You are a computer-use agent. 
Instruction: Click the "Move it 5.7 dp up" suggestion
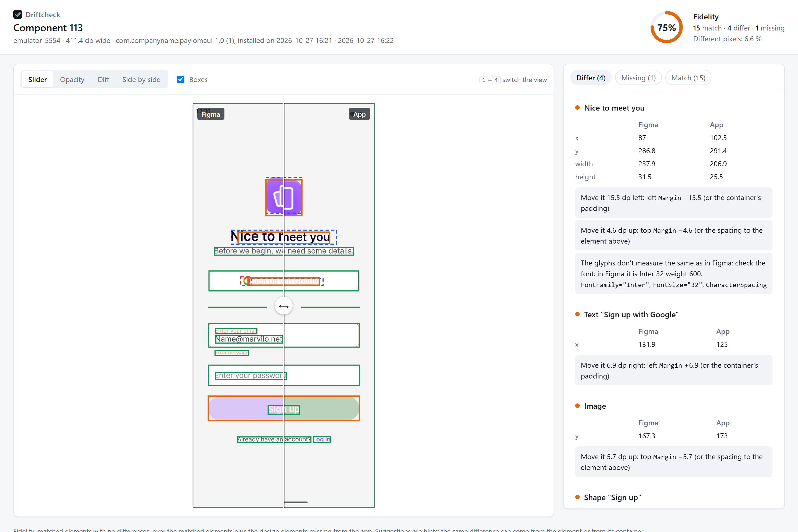click(x=674, y=462)
